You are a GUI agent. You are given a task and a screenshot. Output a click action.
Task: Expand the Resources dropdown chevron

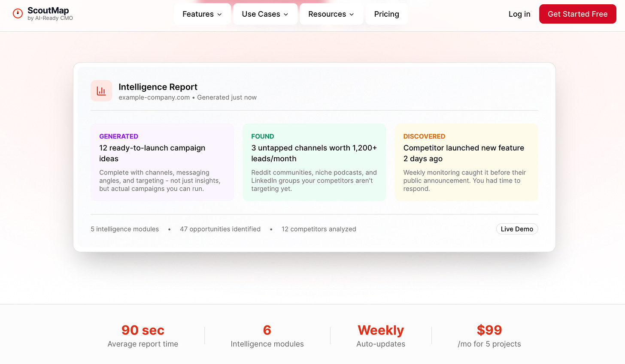pos(352,14)
